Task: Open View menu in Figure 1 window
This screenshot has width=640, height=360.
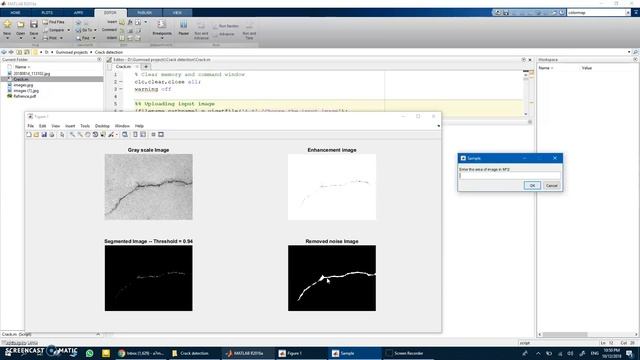Action: tap(56, 126)
